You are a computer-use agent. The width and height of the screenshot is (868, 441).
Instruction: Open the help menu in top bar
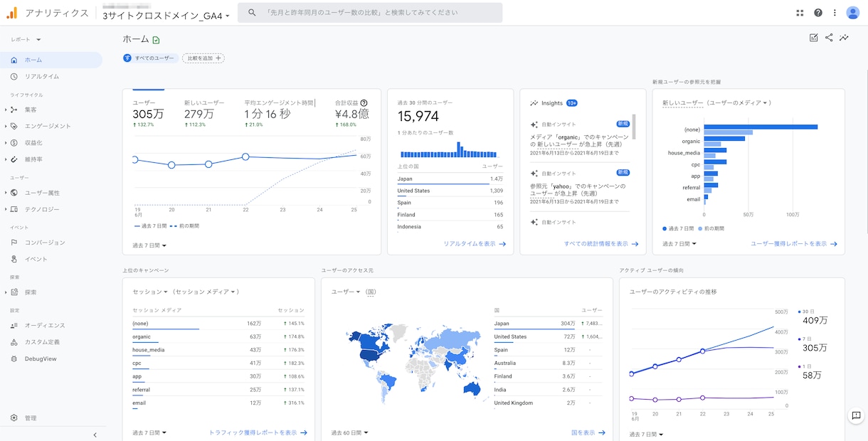pos(818,13)
